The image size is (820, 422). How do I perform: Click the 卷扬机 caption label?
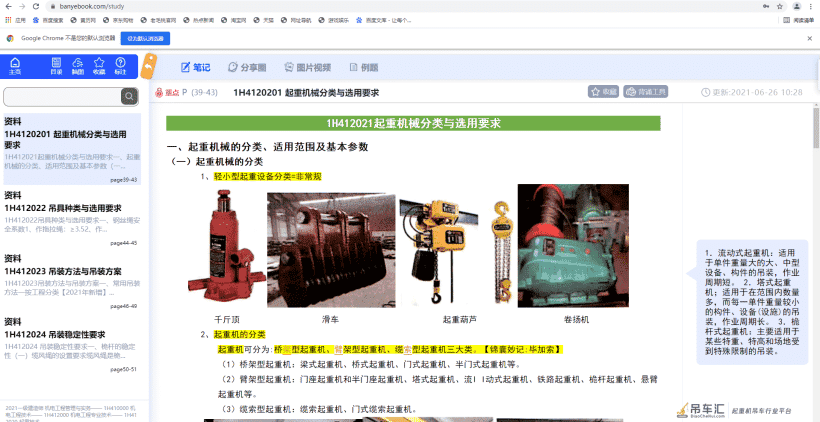click(576, 319)
